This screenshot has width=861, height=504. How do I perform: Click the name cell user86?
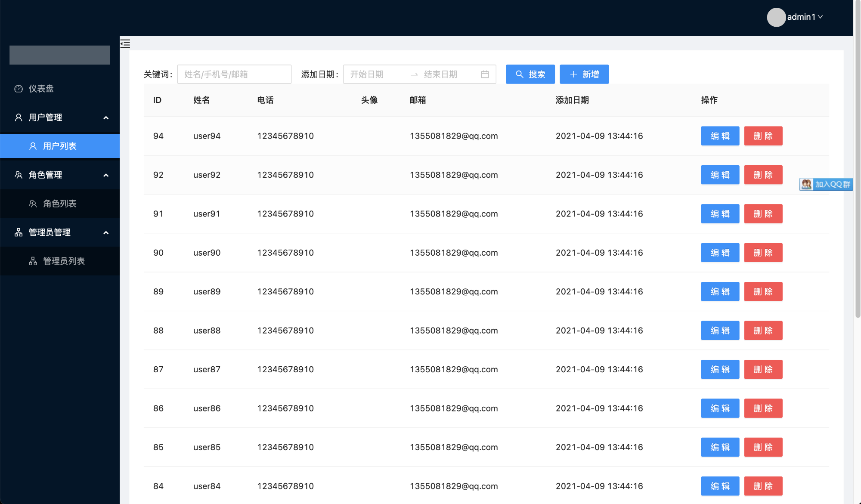point(207,408)
